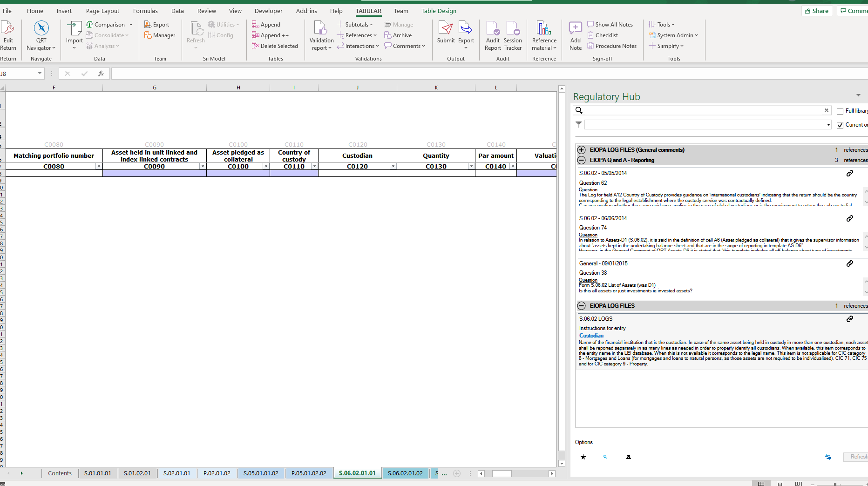This screenshot has height=486, width=868.
Task: Uncheck the Current only checkbox
Action: coord(840,125)
